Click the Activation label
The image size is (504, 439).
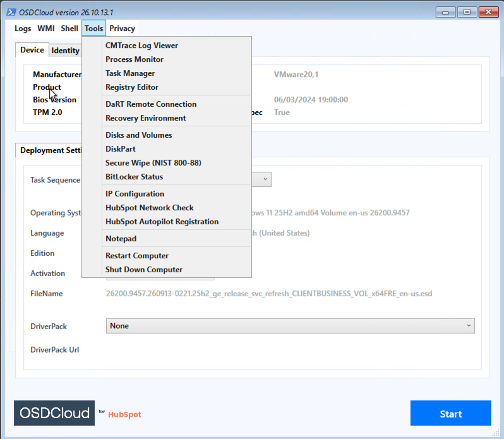tap(47, 274)
